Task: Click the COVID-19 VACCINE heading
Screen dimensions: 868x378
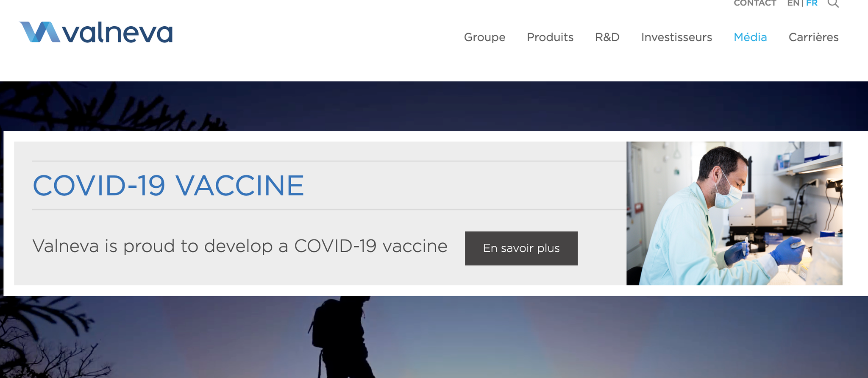Action: (x=168, y=186)
